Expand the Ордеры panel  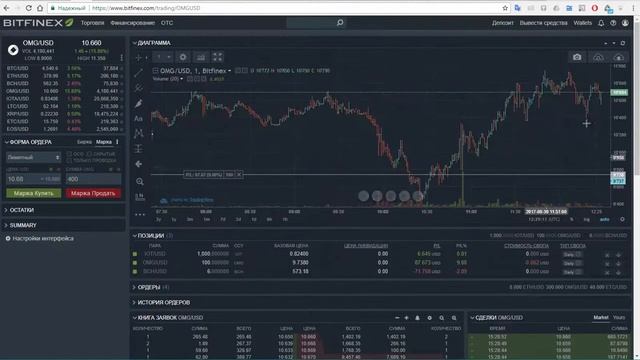[x=134, y=287]
